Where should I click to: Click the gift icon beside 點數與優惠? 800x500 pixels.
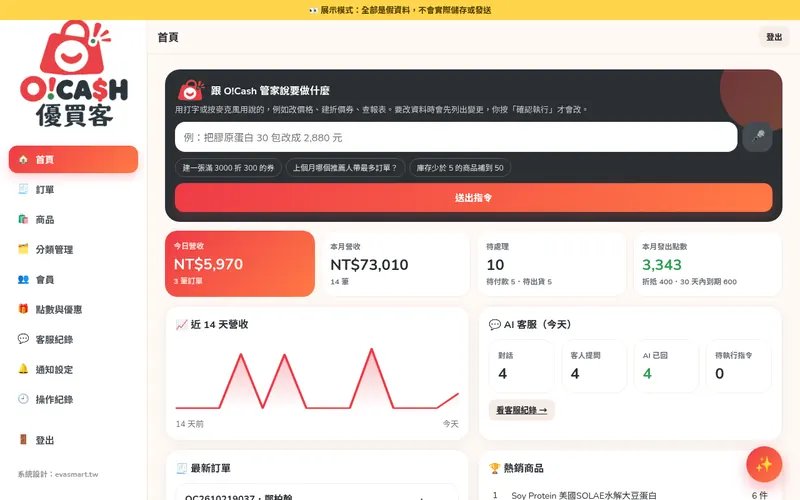[23, 309]
